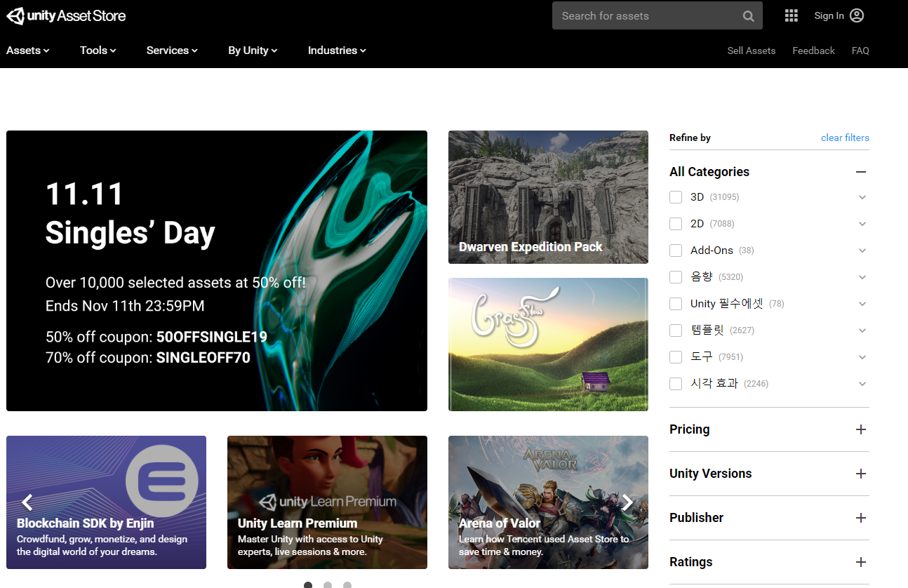Image resolution: width=908 pixels, height=588 pixels.
Task: Click the Pricing filter heading
Action: click(x=689, y=429)
